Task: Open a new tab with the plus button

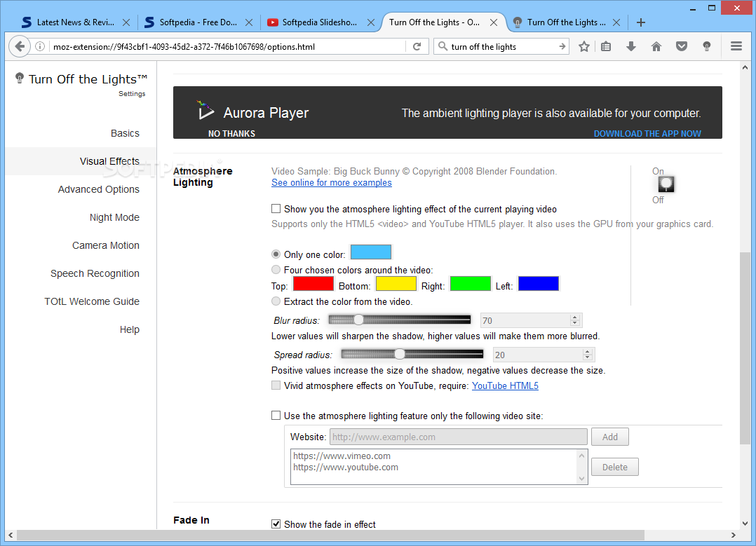Action: (x=641, y=22)
